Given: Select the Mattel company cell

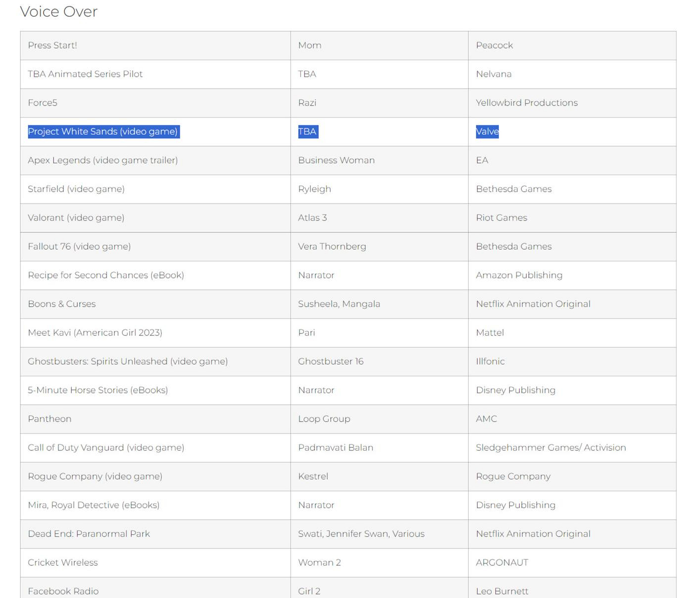Looking at the screenshot, I should (490, 332).
